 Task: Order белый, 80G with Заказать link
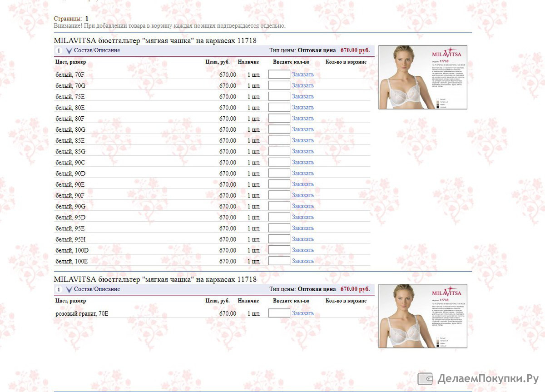[x=303, y=129]
